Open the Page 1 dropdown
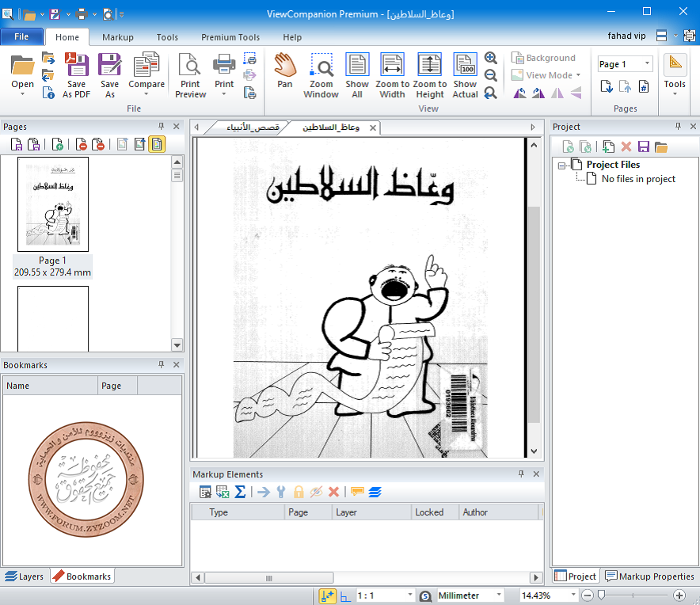Viewport: 700px width, 605px height. [x=647, y=64]
